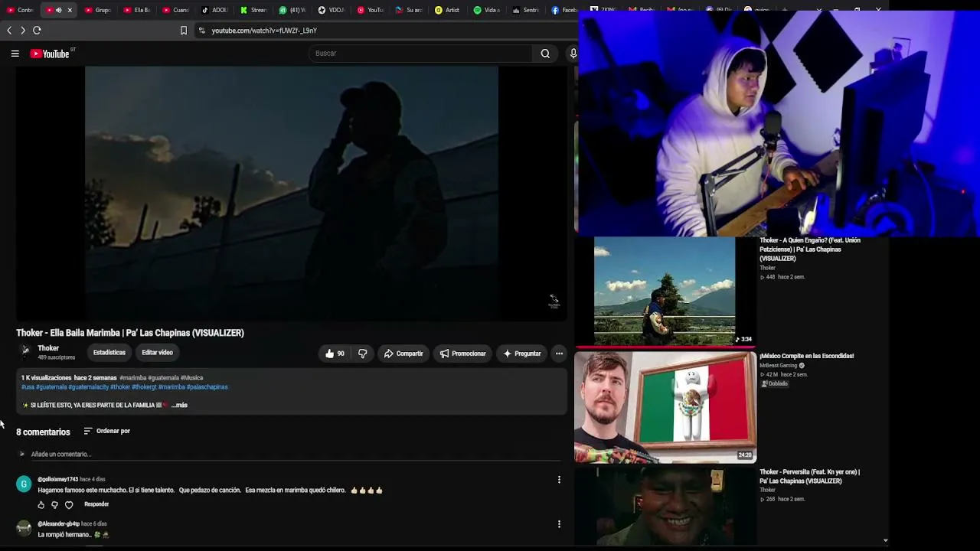The image size is (980, 551).
Task: Open options menu for @Alexander-gb4tp comment
Action: pos(559,524)
